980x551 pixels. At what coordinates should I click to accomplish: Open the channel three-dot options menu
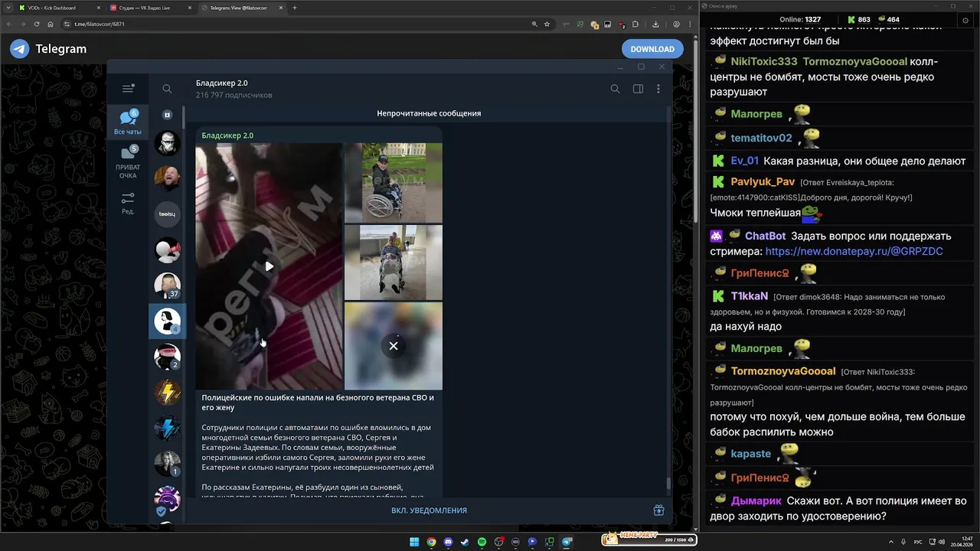click(658, 89)
